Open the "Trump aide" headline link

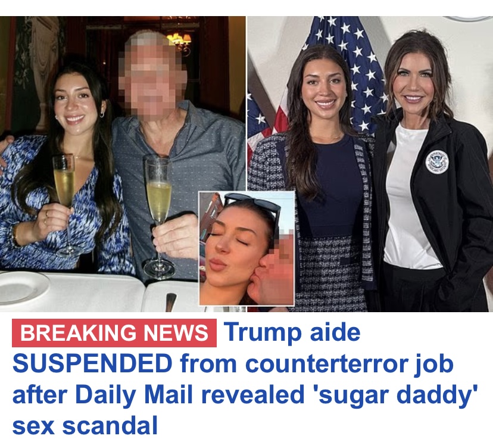pos(293,332)
